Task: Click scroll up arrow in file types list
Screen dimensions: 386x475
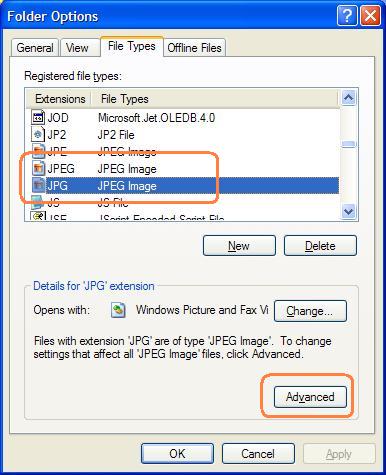Action: [349, 98]
